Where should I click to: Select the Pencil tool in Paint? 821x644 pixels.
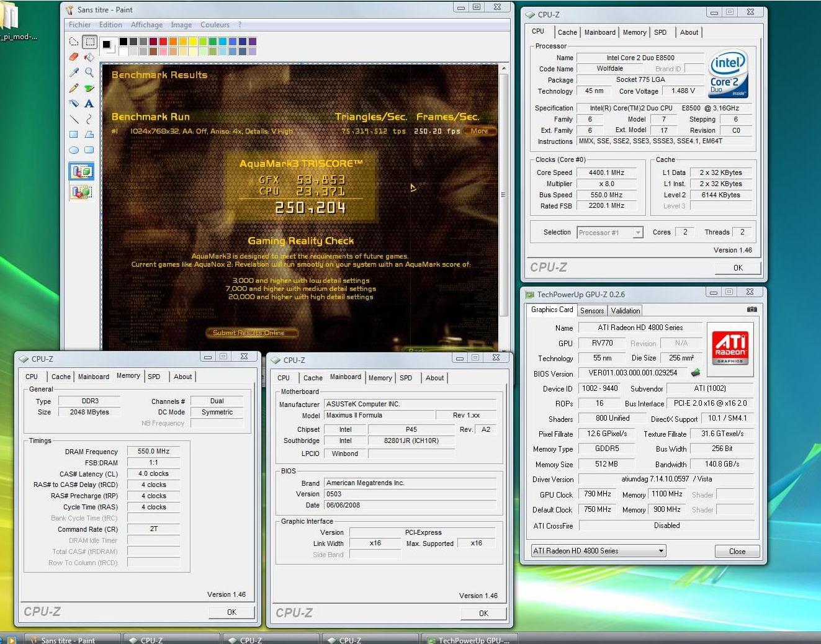coord(74,88)
